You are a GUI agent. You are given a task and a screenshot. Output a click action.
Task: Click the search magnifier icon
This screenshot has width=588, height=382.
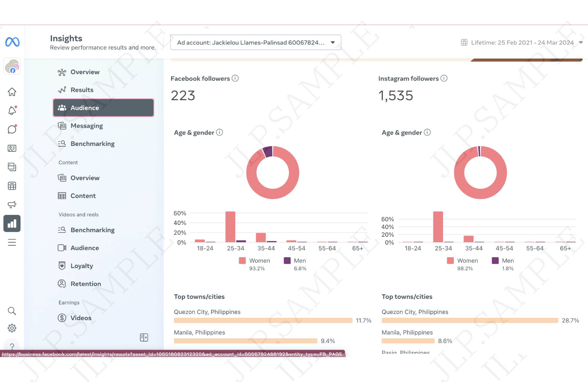tap(12, 311)
